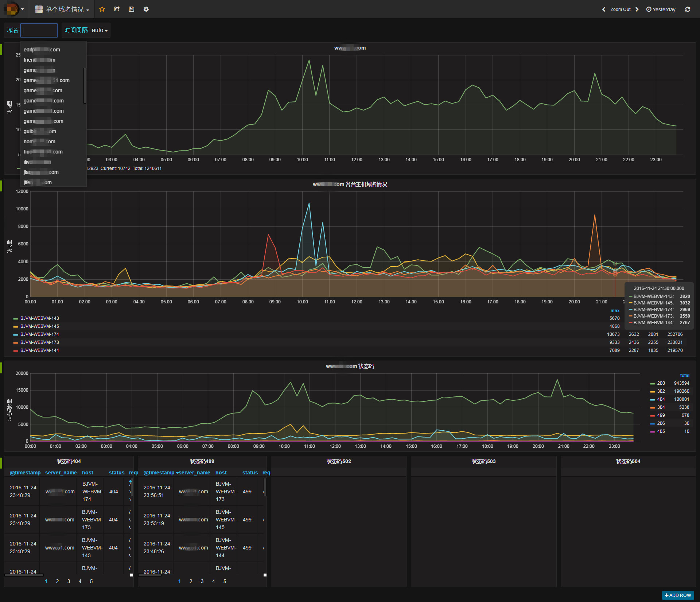Go to page 2 of 状态码404 table

tap(57, 581)
